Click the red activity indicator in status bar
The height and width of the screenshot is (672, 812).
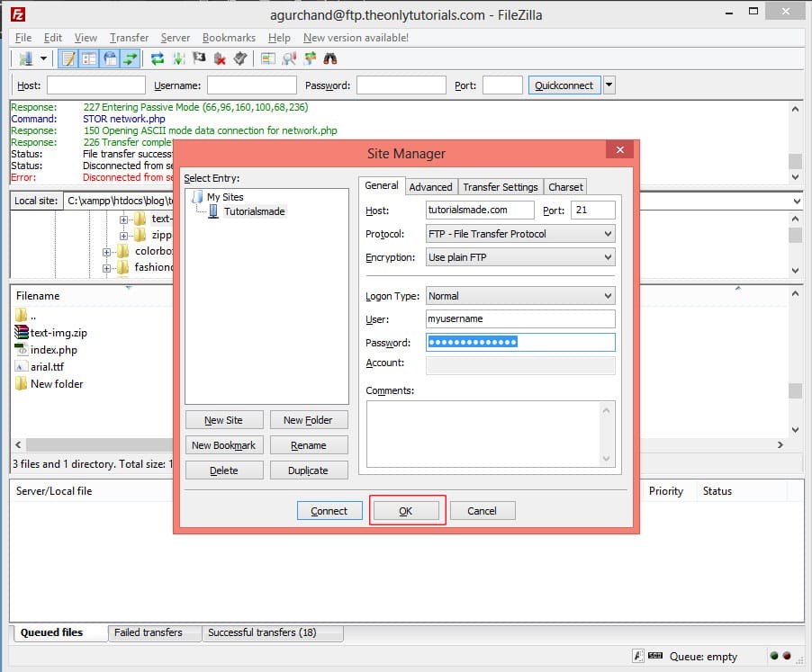(x=787, y=656)
